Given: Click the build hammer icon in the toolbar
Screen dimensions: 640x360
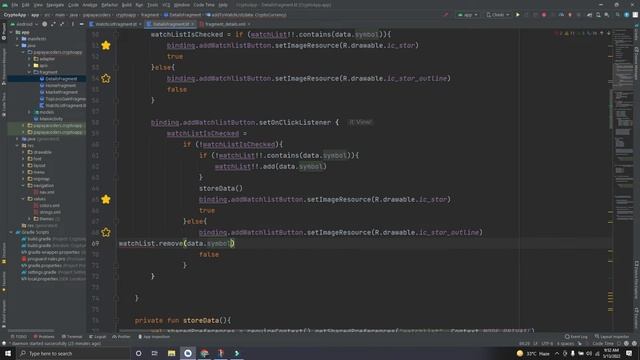Looking at the screenshot, I should [x=446, y=15].
